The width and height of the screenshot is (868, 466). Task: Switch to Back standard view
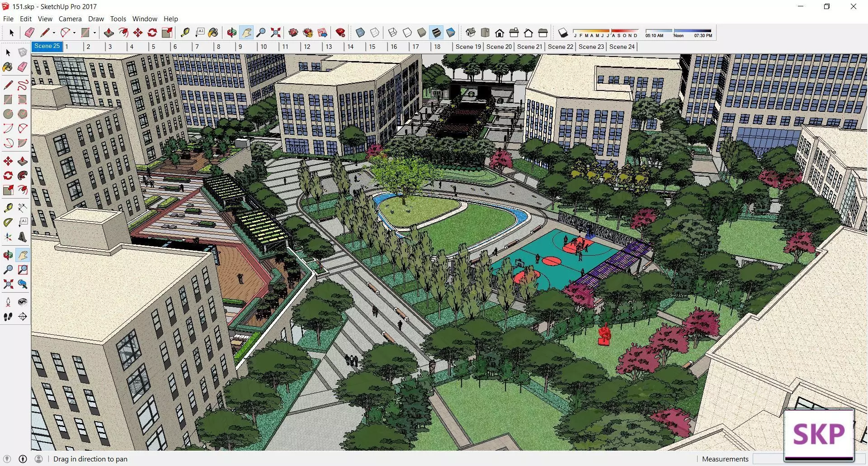pyautogui.click(x=528, y=33)
